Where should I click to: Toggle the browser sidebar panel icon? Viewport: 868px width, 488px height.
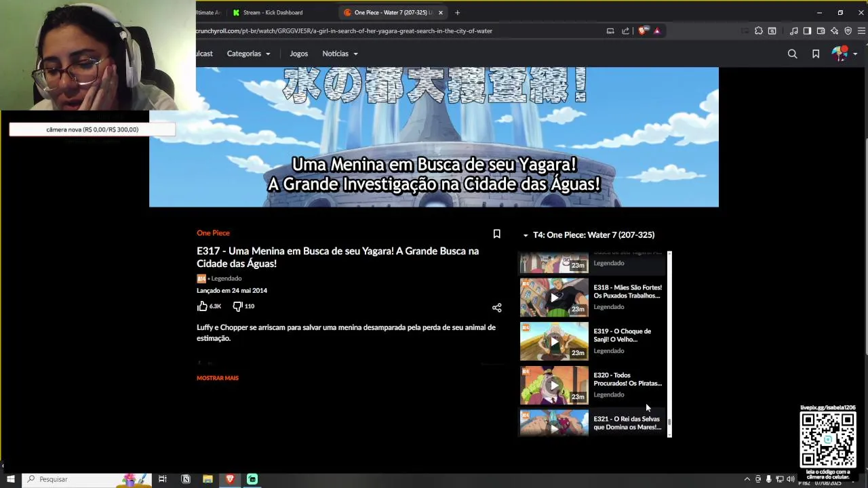click(x=807, y=30)
